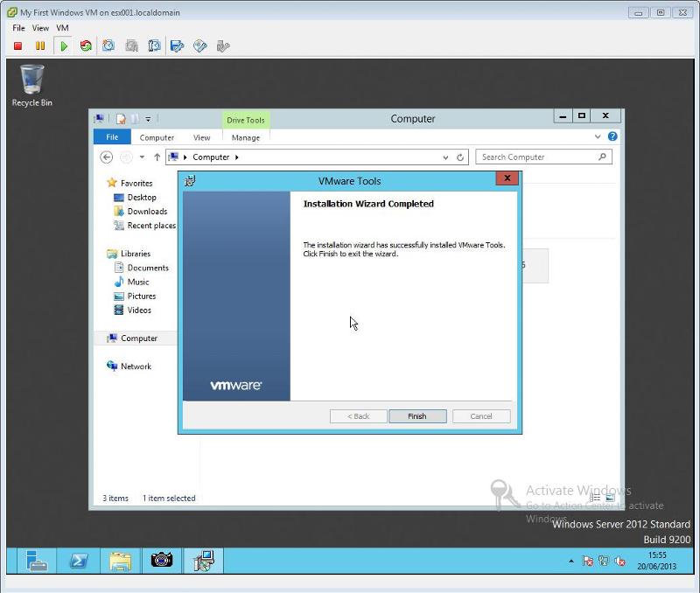Click the Up one level arrow
The height and width of the screenshot is (593, 700).
(x=157, y=157)
